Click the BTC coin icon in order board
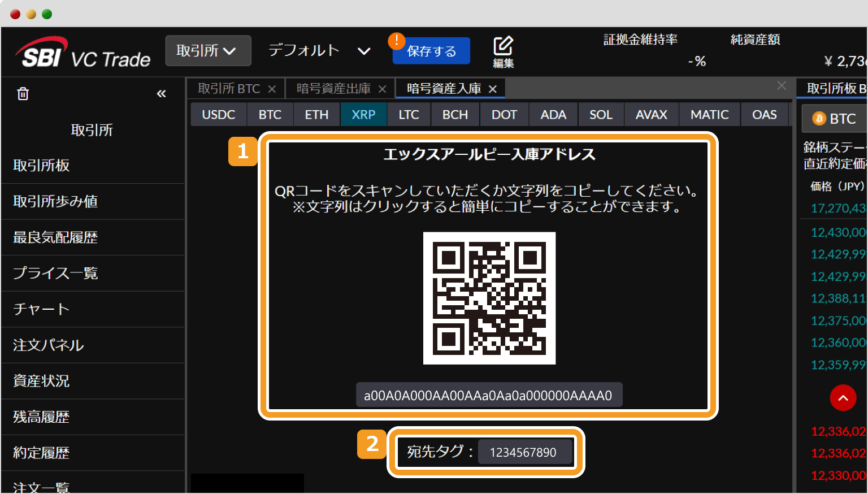The height and width of the screenshot is (494, 868). point(819,119)
